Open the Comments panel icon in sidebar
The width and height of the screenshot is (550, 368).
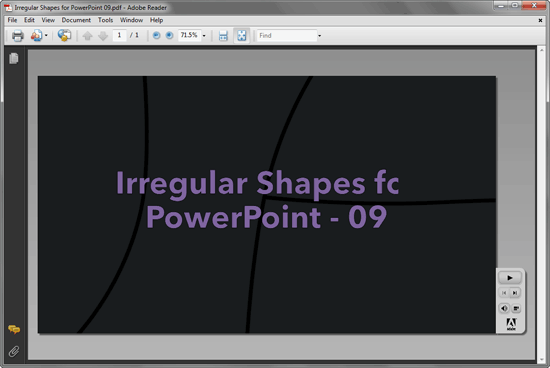point(14,329)
